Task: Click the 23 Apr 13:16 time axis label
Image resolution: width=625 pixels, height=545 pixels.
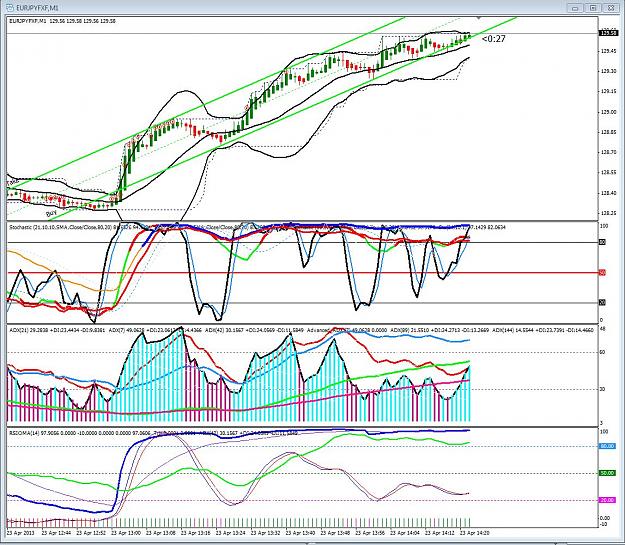Action: tap(196, 533)
